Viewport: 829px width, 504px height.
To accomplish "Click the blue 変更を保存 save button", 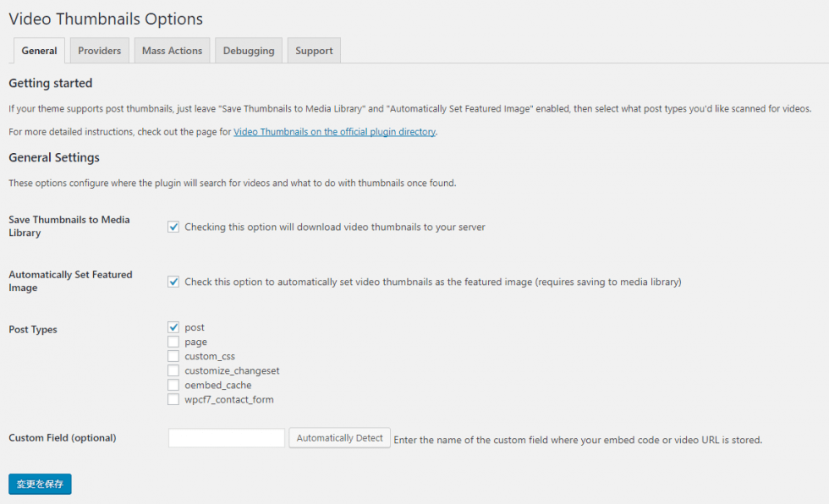I will 40,484.
